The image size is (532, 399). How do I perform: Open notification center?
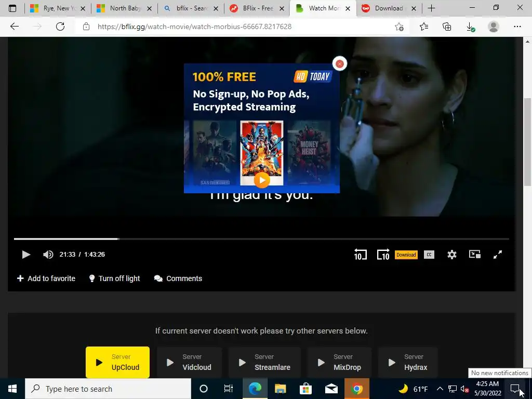coord(515,389)
